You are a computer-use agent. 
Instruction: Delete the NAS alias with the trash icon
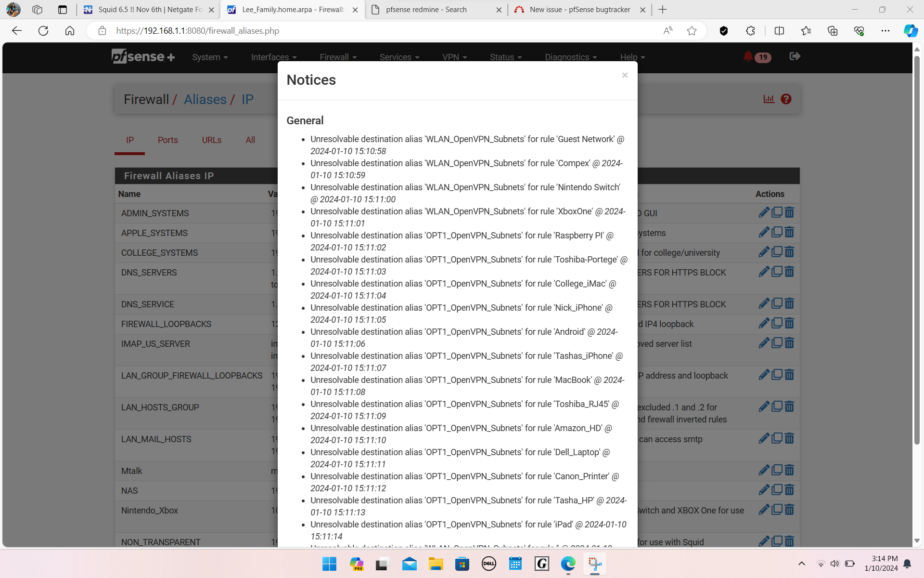(x=790, y=490)
